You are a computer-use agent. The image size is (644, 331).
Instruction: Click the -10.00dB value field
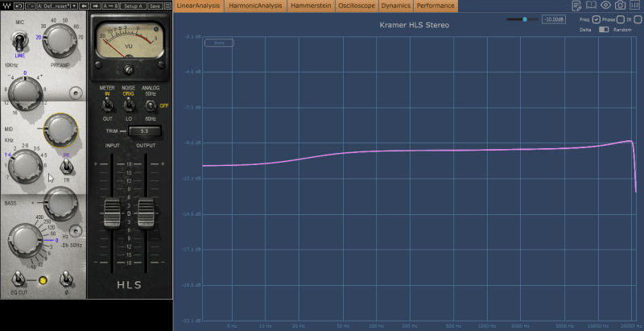click(x=553, y=19)
